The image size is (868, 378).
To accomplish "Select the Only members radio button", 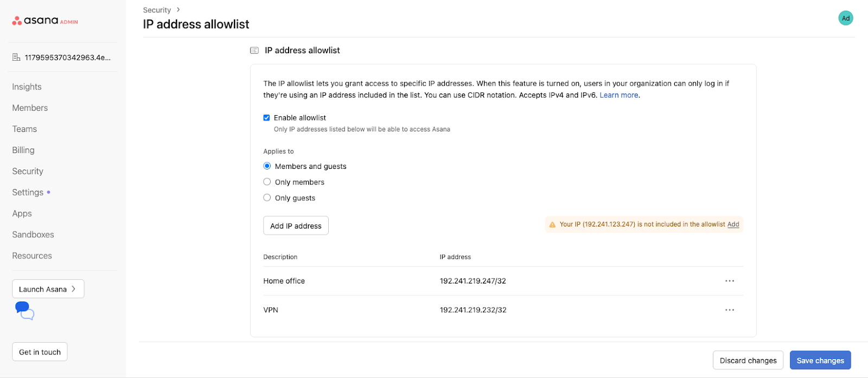I will click(x=266, y=181).
